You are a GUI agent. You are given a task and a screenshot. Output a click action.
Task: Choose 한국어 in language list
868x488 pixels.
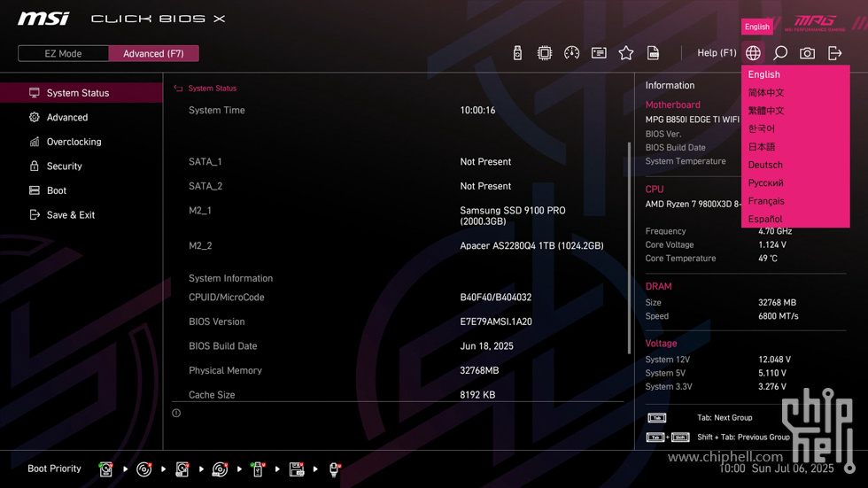(795, 128)
